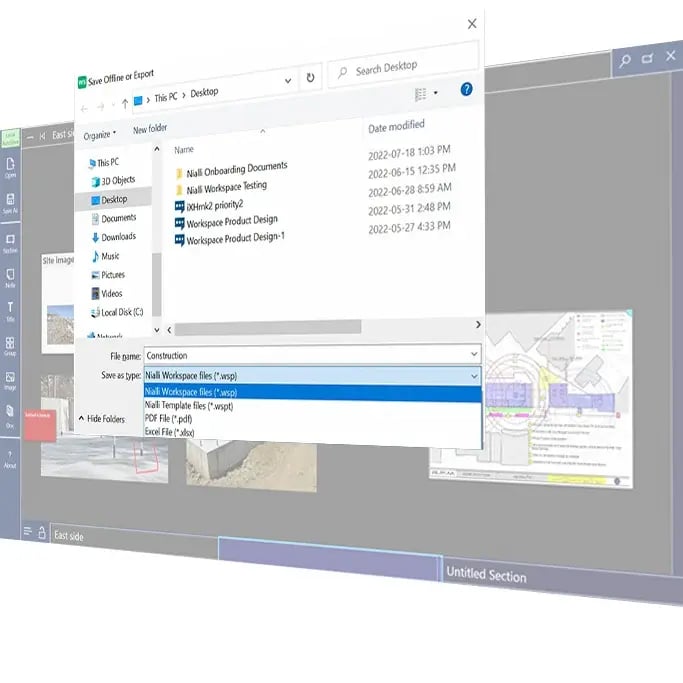
Task: Click Search Desktop field
Action: click(x=403, y=66)
